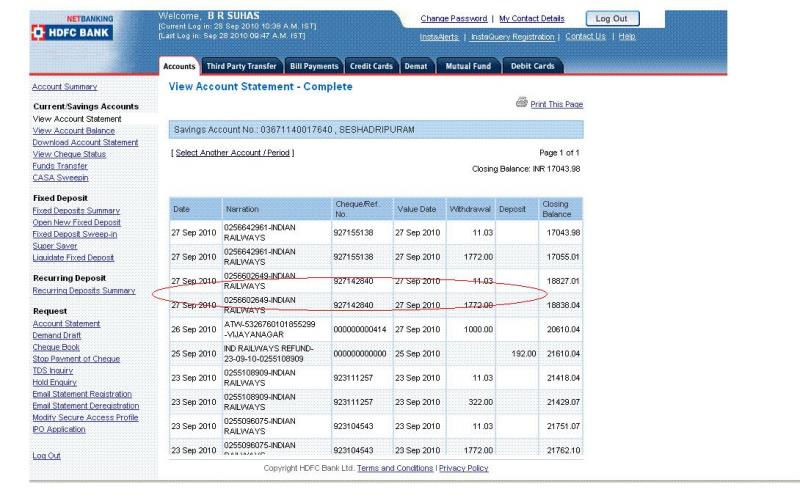Screen dimensions: 800x498
Task: Open the Accounts tab
Action: tap(179, 66)
